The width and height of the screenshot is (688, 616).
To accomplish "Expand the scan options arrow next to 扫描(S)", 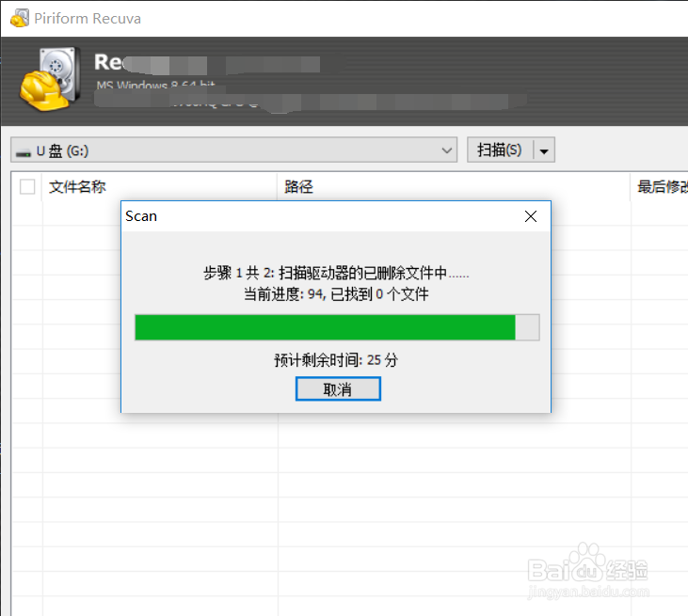I will [544, 151].
